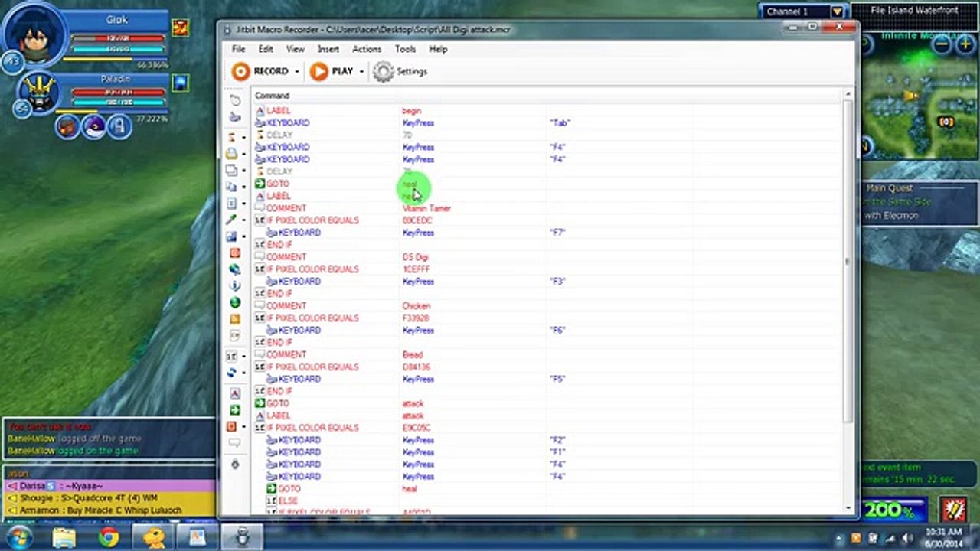Open the View menu
Image resolution: width=980 pixels, height=551 pixels.
coord(296,49)
